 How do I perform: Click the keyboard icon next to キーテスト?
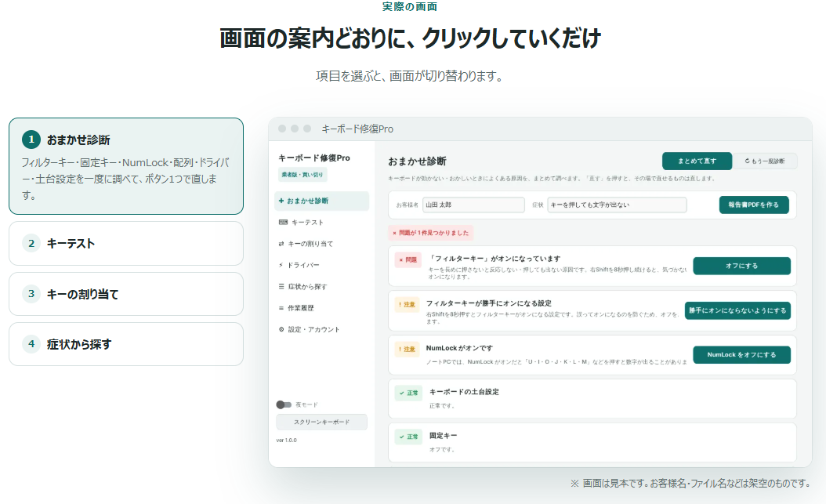(283, 223)
